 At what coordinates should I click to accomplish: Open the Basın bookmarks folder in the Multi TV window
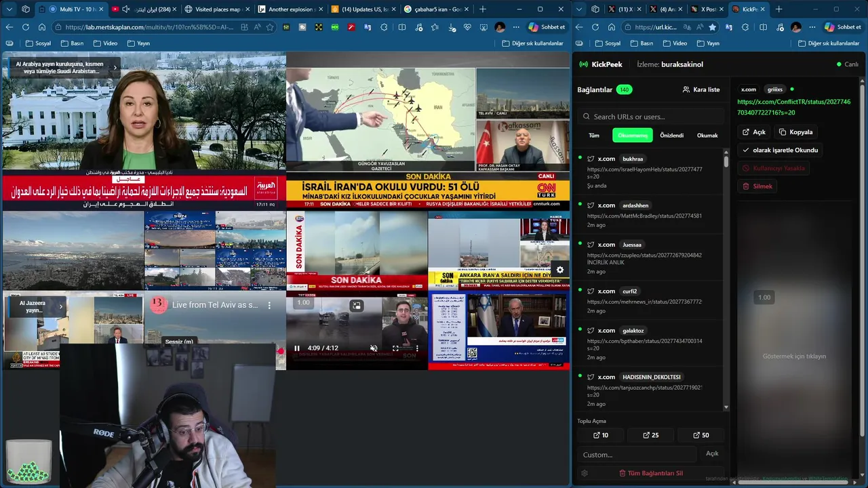click(x=72, y=43)
